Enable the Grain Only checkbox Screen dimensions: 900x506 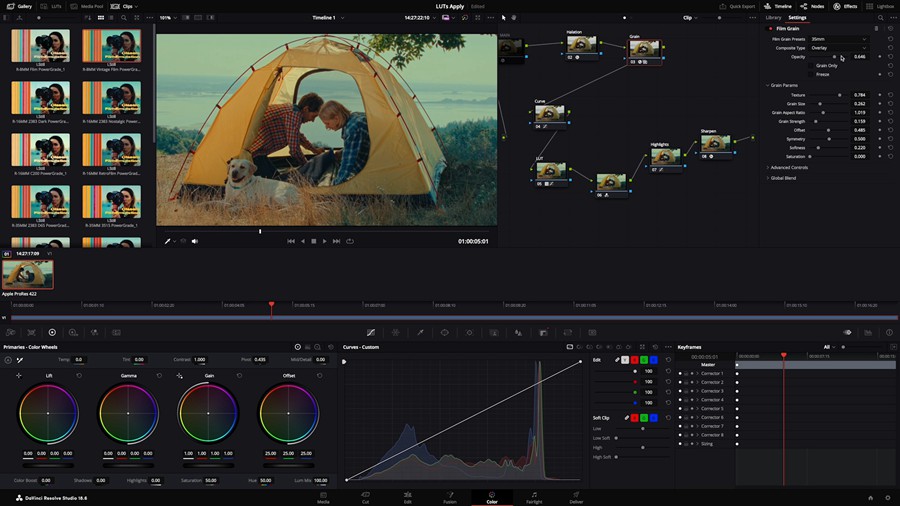pos(810,65)
